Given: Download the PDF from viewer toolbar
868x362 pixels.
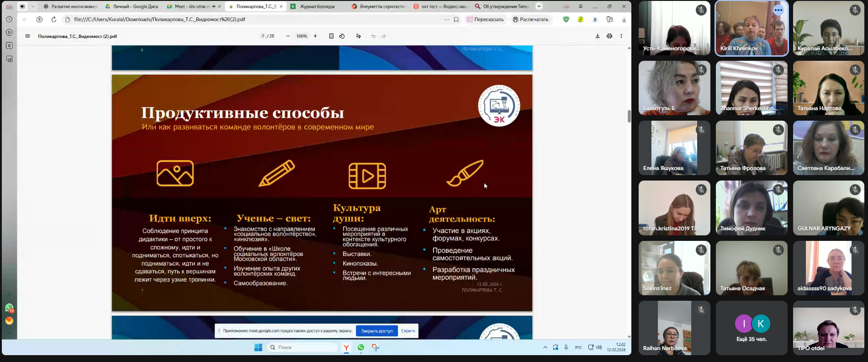Looking at the screenshot, I should pos(598,36).
